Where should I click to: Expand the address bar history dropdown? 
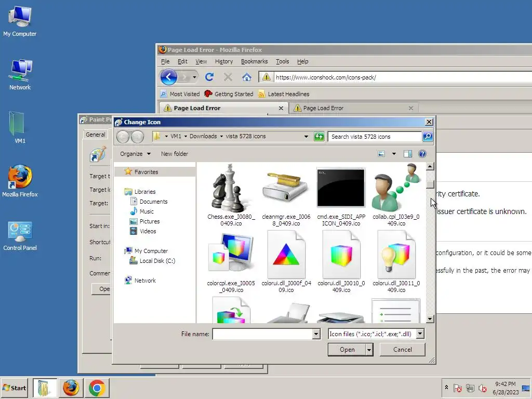(x=306, y=137)
